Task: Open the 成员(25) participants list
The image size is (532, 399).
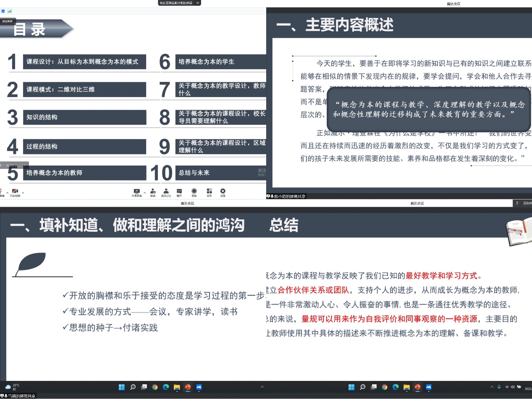Action: point(166,192)
